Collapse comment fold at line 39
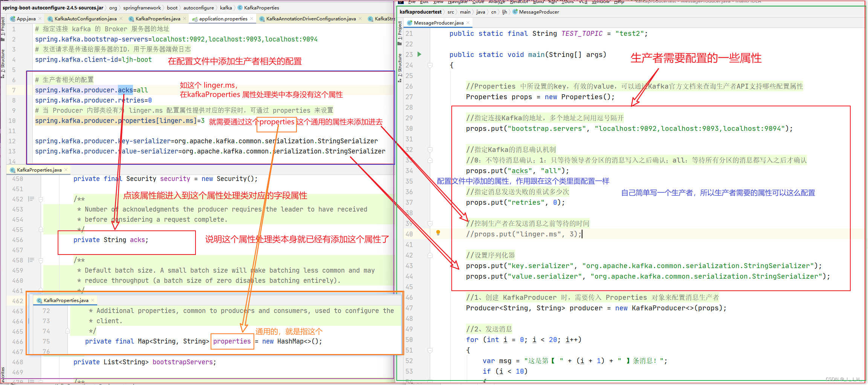868x385 pixels. (430, 223)
